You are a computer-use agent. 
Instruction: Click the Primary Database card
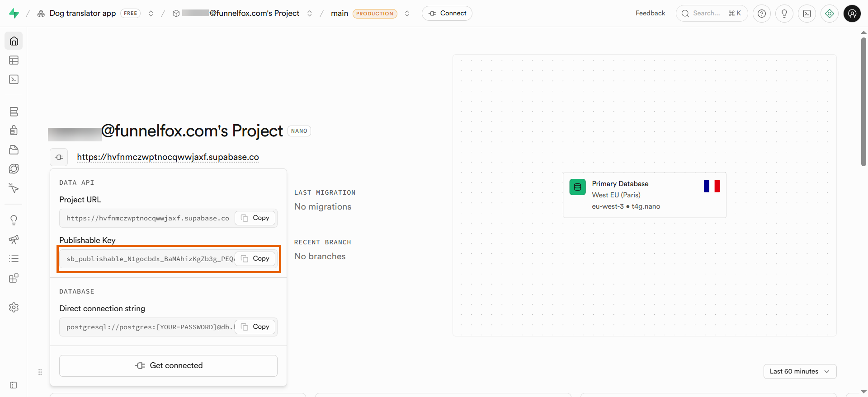click(645, 195)
